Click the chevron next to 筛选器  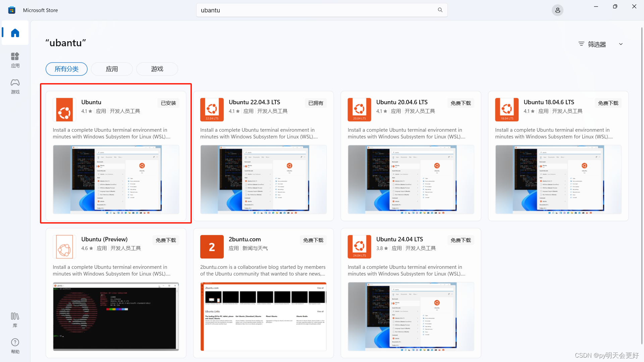point(621,44)
